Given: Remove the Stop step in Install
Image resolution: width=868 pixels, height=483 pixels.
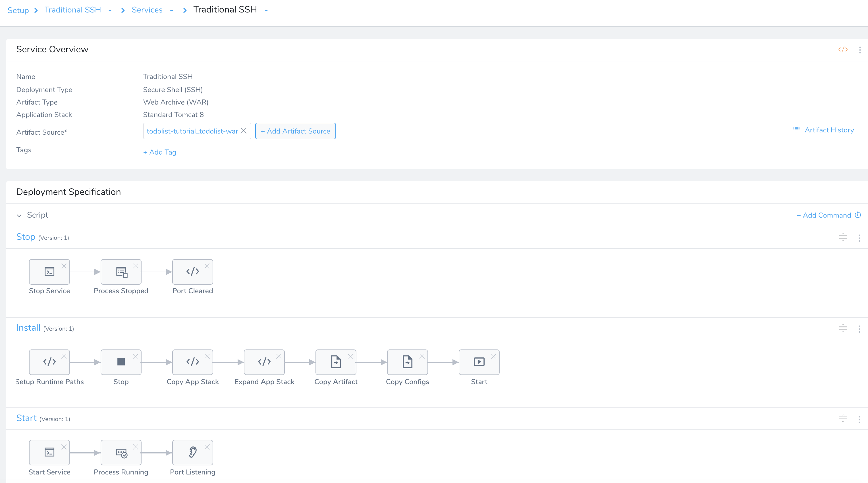Looking at the screenshot, I should coord(136,356).
